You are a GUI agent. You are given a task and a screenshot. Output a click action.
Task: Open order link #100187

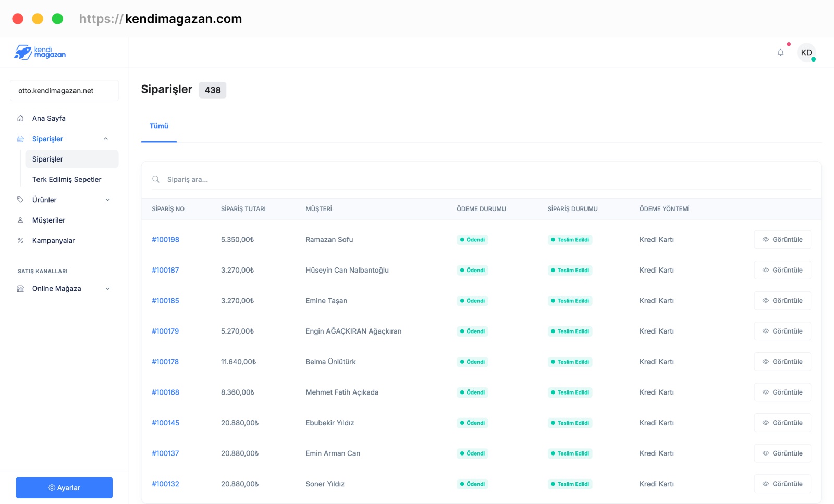[165, 270]
